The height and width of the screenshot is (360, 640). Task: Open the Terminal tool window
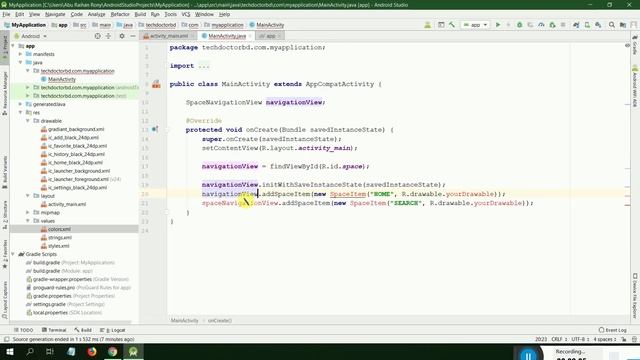pos(54,330)
